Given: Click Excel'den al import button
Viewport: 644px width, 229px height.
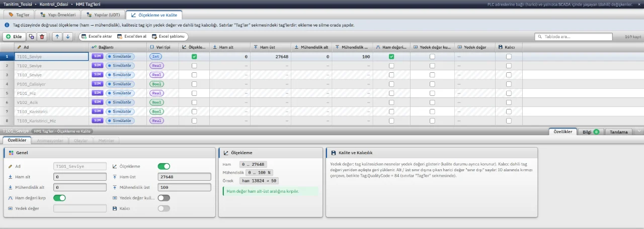Looking at the screenshot, I should 132,37.
